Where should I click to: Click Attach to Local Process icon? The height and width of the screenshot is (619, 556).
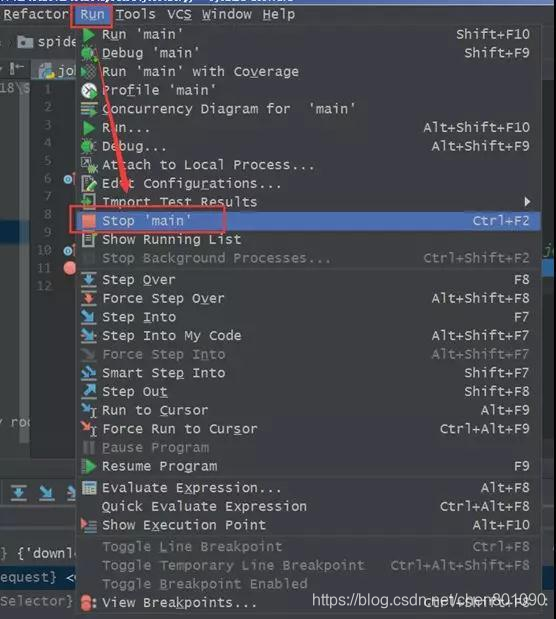pos(89,165)
